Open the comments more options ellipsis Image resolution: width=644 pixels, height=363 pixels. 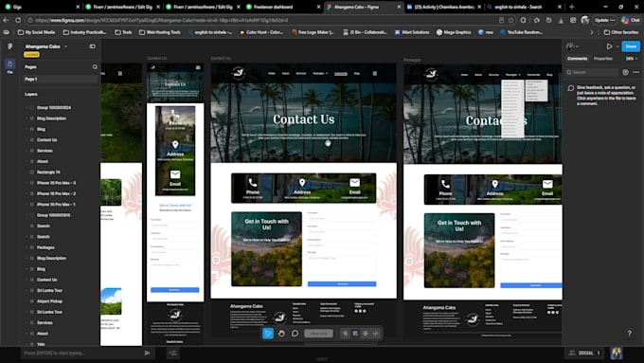coord(636,72)
